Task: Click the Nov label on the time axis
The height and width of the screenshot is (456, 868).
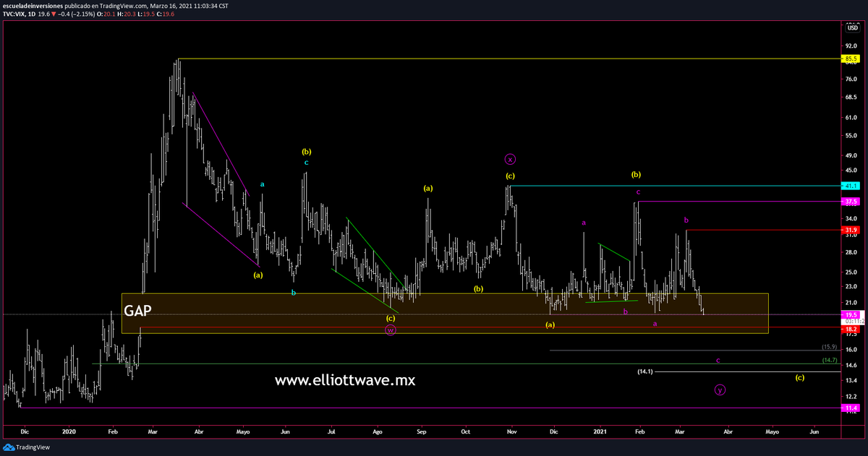Action: point(511,431)
